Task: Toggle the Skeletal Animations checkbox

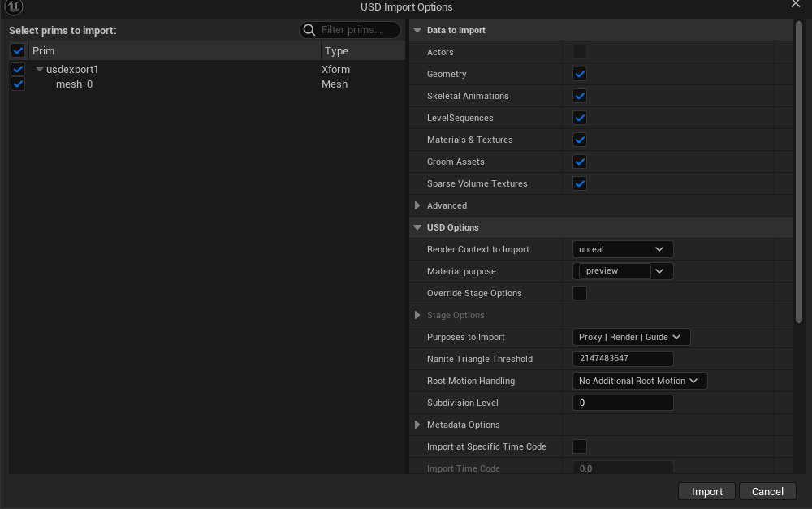Action: click(x=580, y=96)
